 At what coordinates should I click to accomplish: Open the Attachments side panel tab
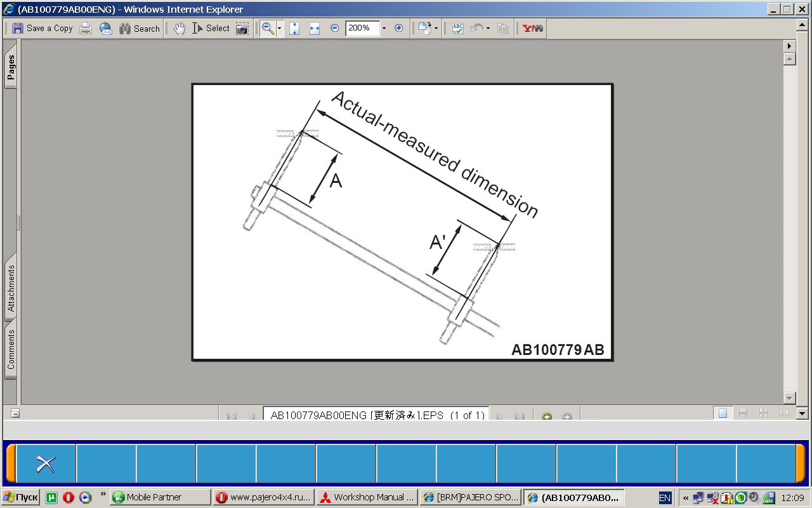click(11, 288)
